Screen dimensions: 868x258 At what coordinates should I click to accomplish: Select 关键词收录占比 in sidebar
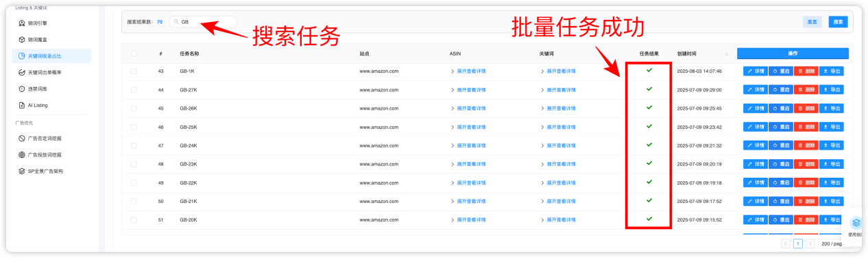pos(51,56)
